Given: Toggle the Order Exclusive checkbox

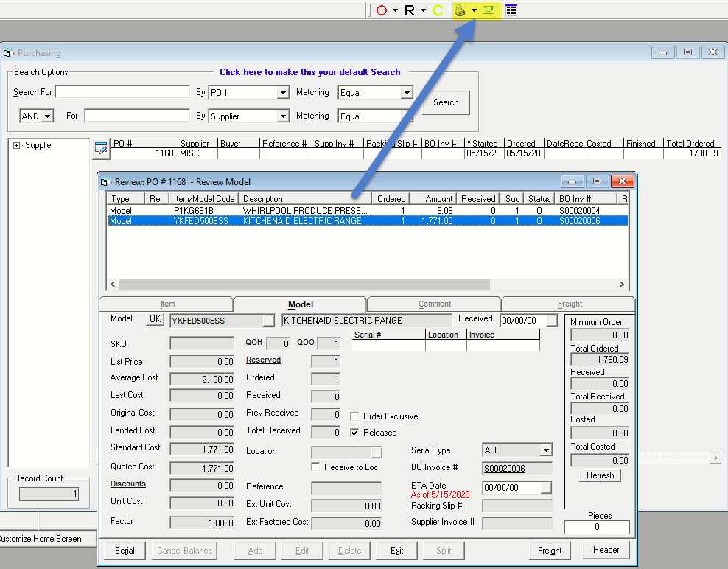Looking at the screenshot, I should point(354,416).
